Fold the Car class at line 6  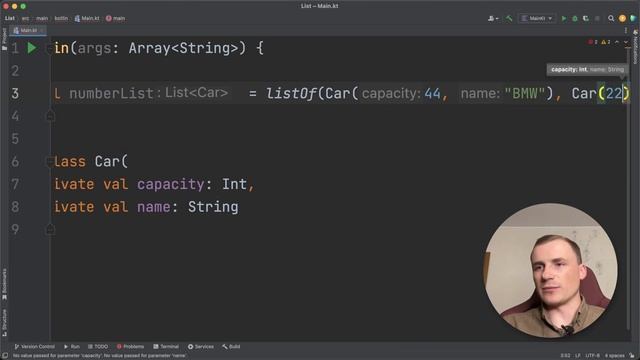coord(49,162)
